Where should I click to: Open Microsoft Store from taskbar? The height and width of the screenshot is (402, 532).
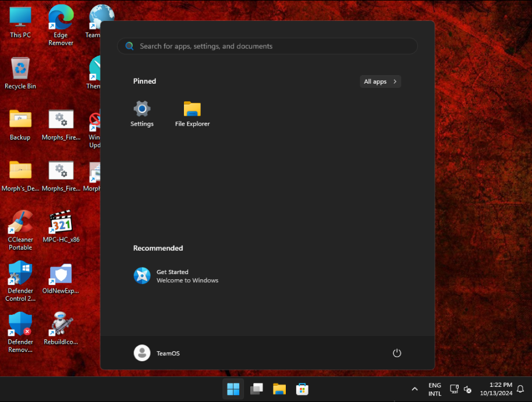tap(302, 389)
